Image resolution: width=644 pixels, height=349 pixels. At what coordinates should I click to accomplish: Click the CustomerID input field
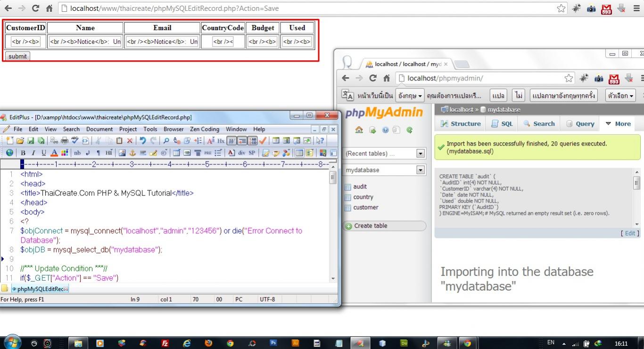(x=25, y=42)
